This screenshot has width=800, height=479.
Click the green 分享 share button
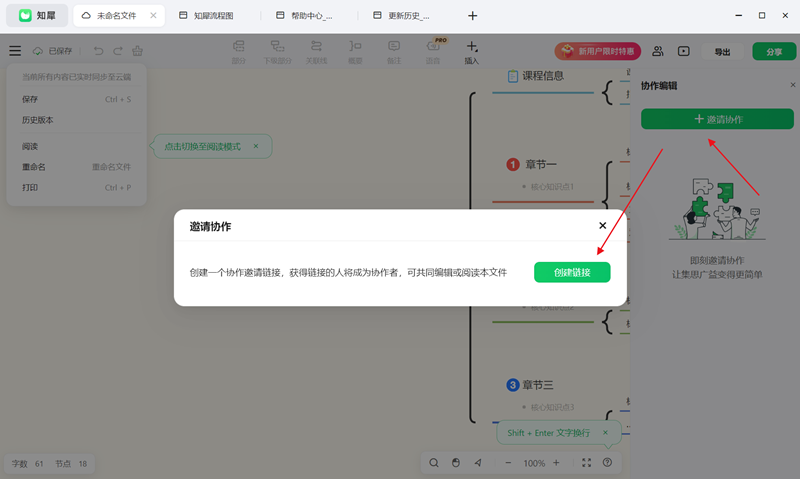pyautogui.click(x=774, y=52)
